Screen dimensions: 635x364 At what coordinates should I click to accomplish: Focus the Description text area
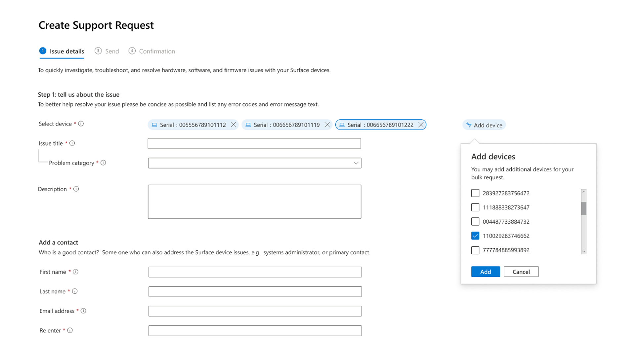pos(255,202)
